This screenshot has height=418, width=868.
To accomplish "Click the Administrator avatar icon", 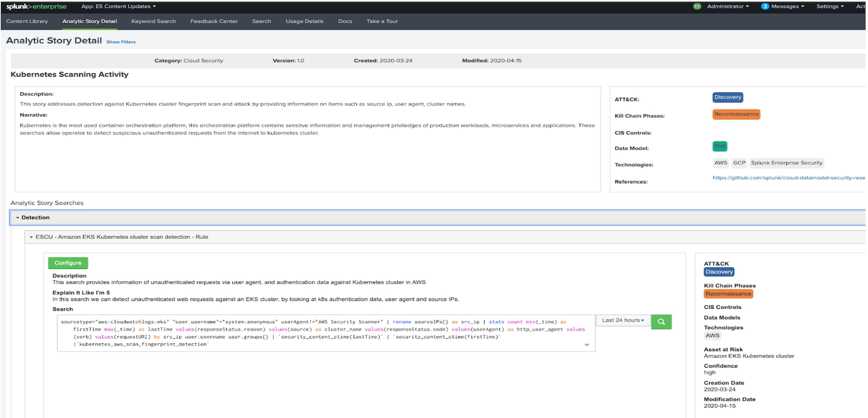I will click(697, 6).
